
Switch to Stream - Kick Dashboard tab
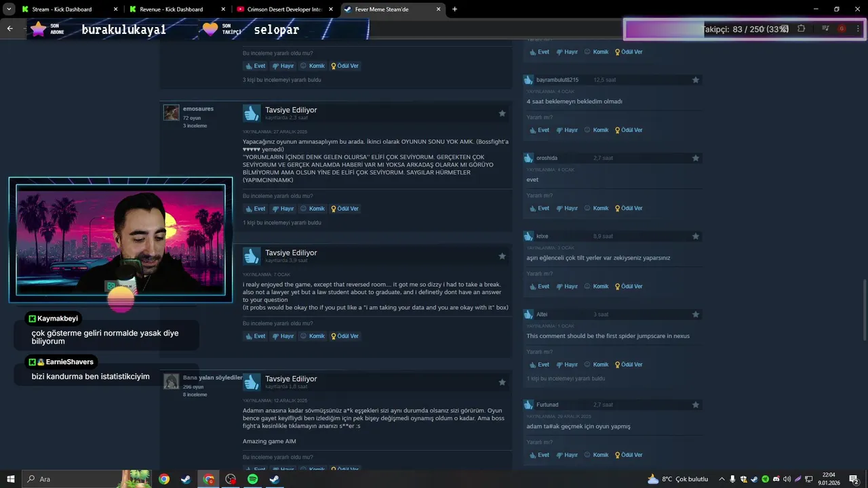[x=70, y=9]
